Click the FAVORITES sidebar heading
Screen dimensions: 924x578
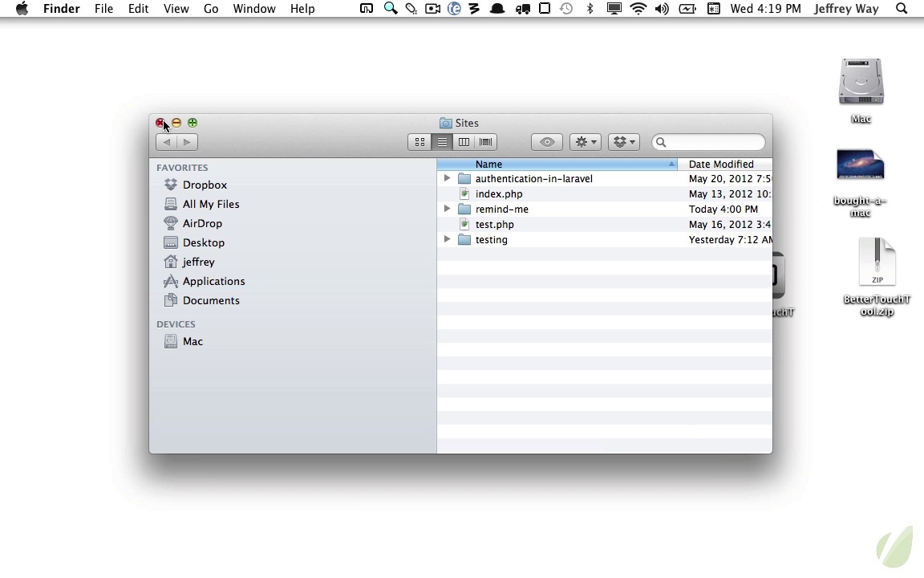182,168
